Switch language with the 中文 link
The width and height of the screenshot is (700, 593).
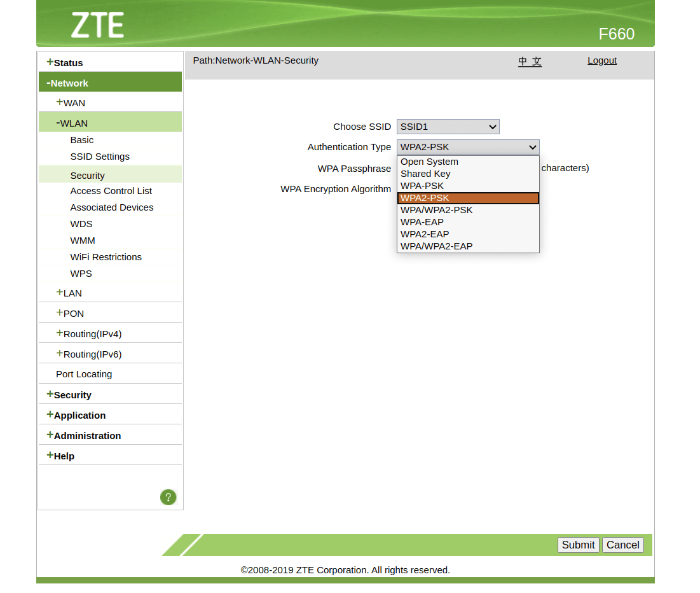click(x=530, y=61)
